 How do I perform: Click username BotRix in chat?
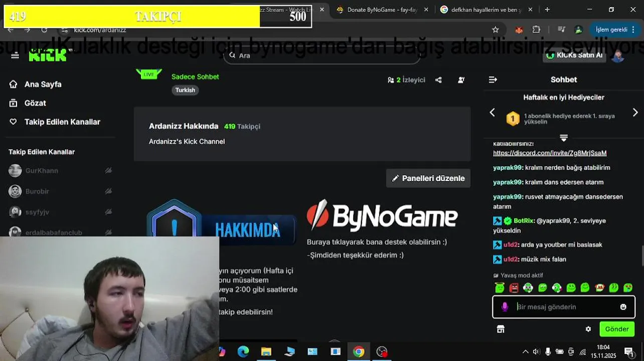tap(523, 221)
